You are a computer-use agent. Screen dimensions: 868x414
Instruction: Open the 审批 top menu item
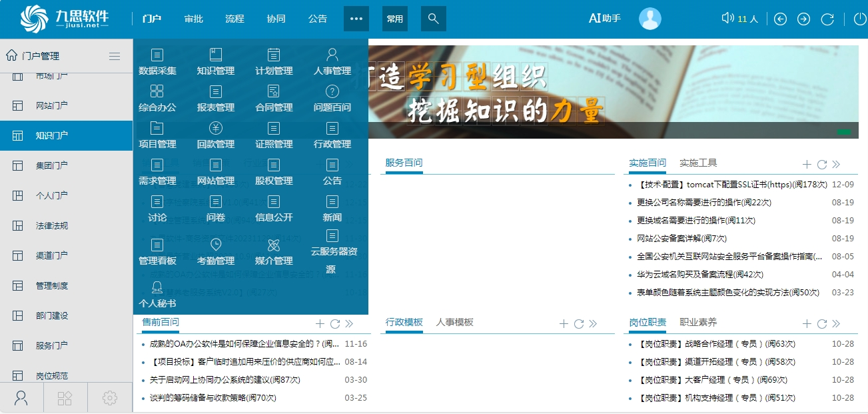tap(194, 19)
